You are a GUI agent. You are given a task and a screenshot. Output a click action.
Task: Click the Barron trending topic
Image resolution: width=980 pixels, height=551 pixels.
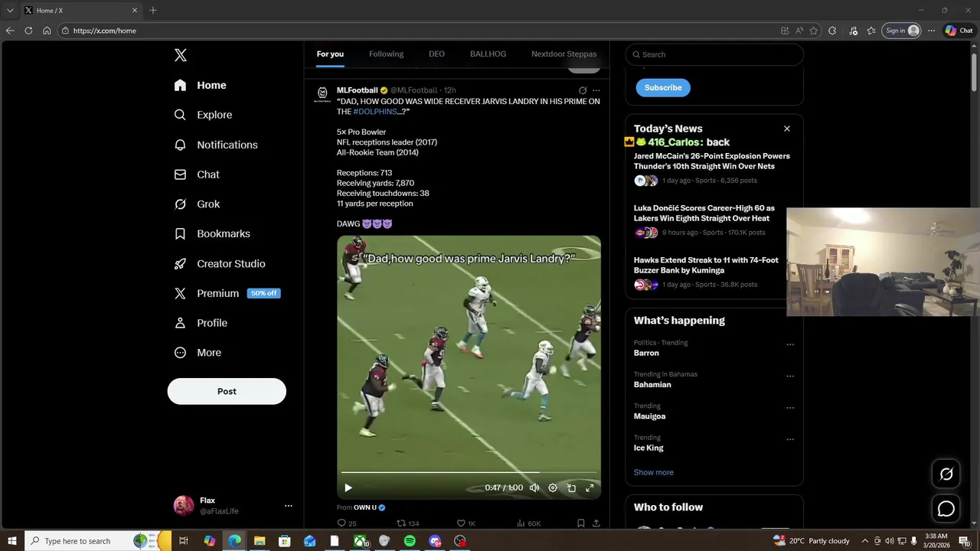(x=646, y=353)
